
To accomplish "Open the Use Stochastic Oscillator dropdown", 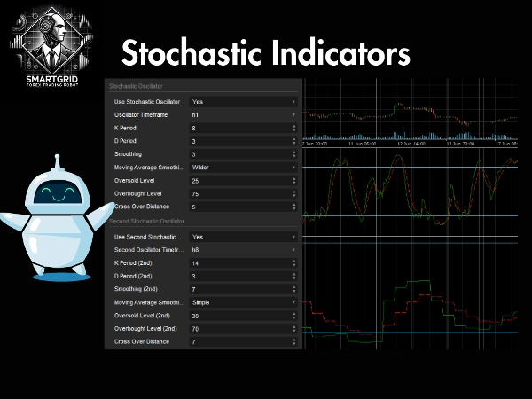I will 244,102.
